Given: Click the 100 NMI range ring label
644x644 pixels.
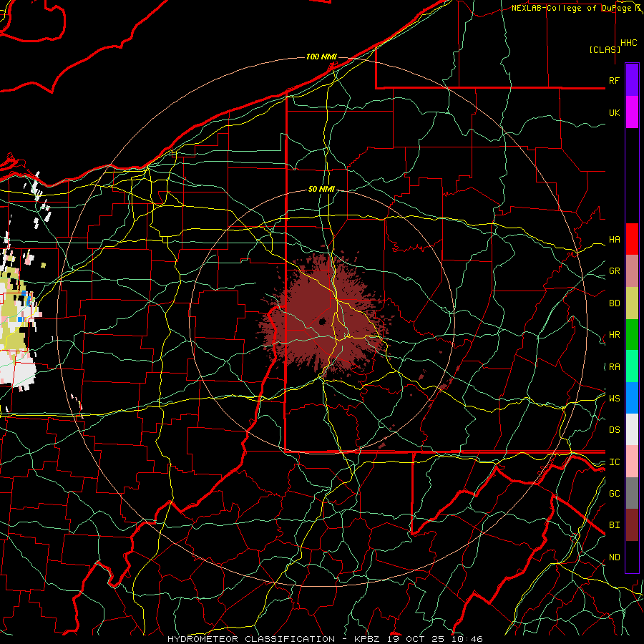Looking at the screenshot, I should point(321,57).
